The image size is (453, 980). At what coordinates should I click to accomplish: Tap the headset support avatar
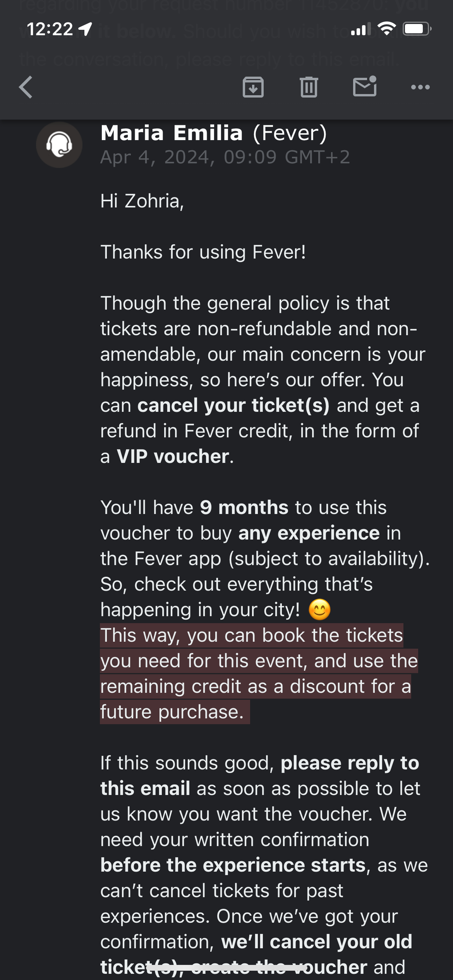(59, 145)
